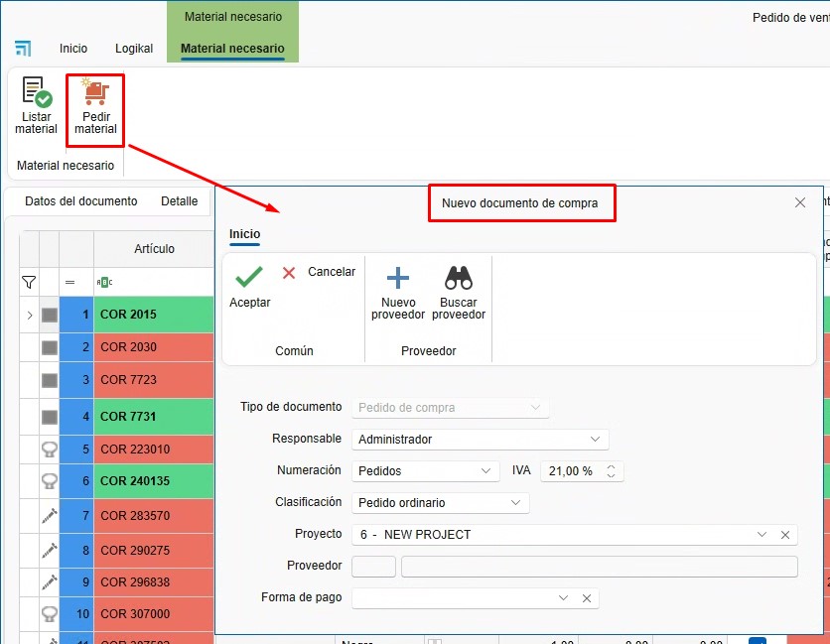Select the Material necesario ribbon tab

coord(232,49)
